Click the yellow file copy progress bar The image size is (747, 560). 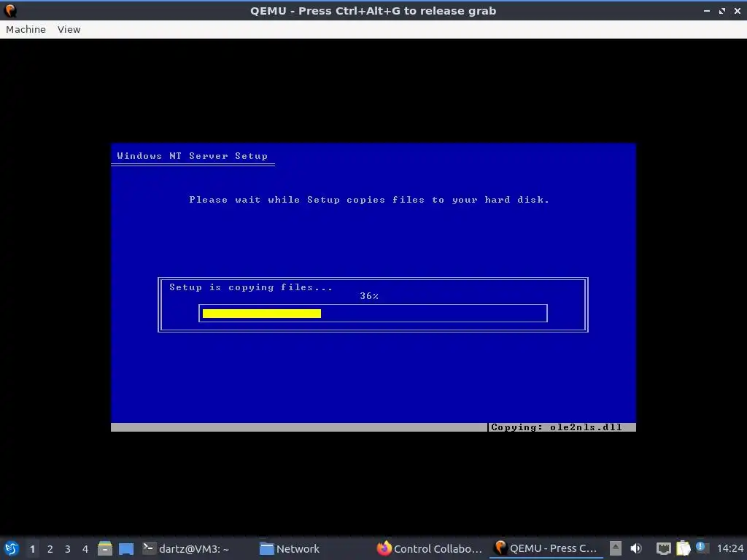262,314
